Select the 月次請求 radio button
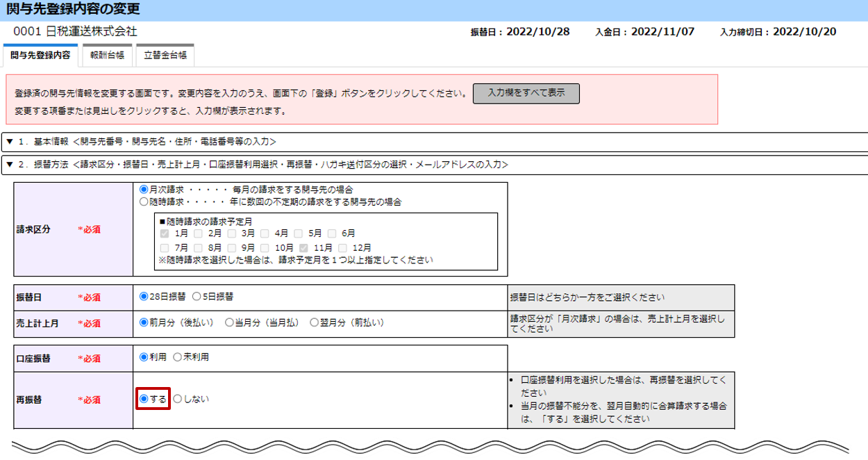 click(144, 189)
